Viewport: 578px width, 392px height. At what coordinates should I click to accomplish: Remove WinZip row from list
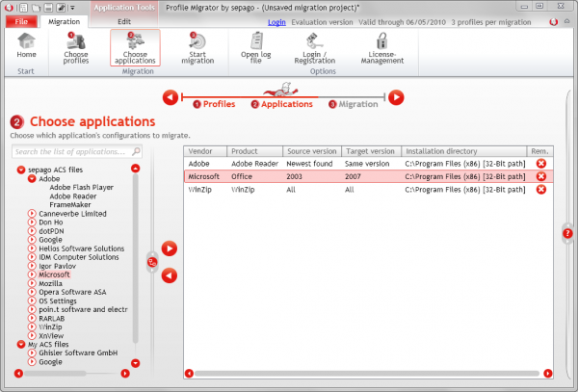pos(541,190)
